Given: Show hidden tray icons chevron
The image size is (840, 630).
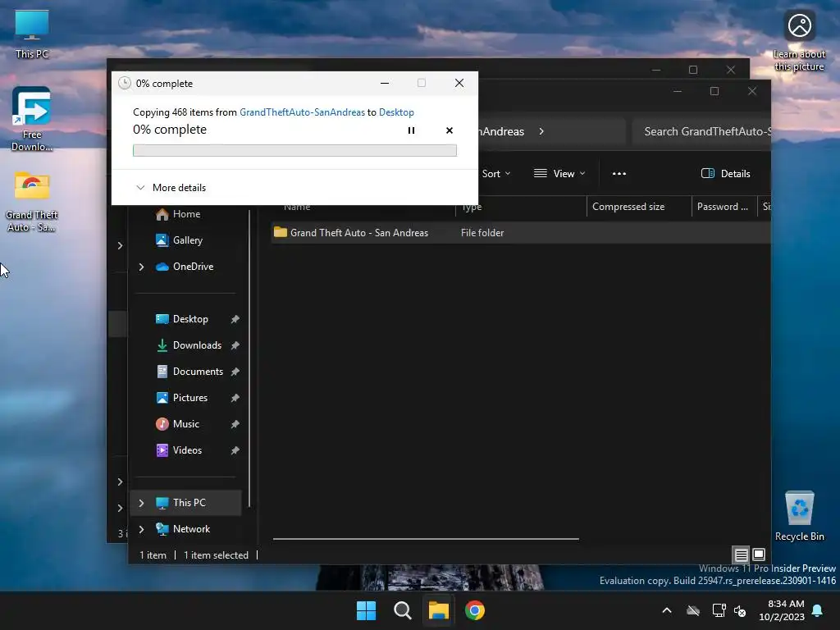Looking at the screenshot, I should 667,610.
